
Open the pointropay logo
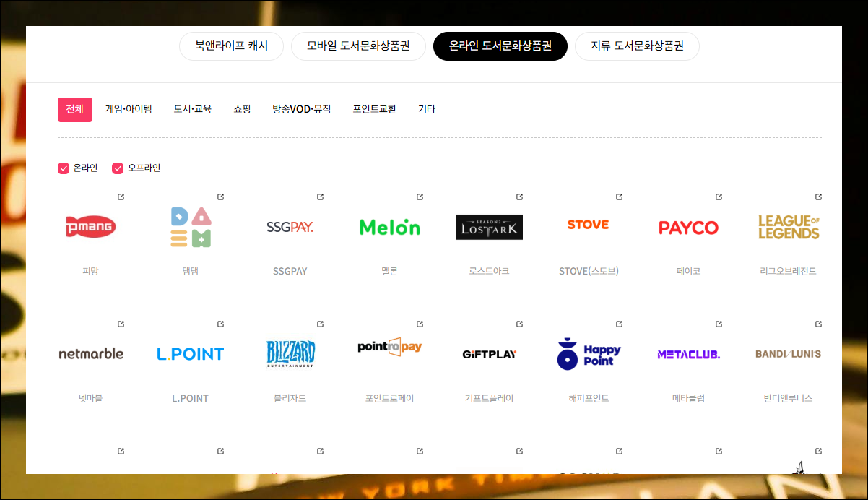point(390,348)
